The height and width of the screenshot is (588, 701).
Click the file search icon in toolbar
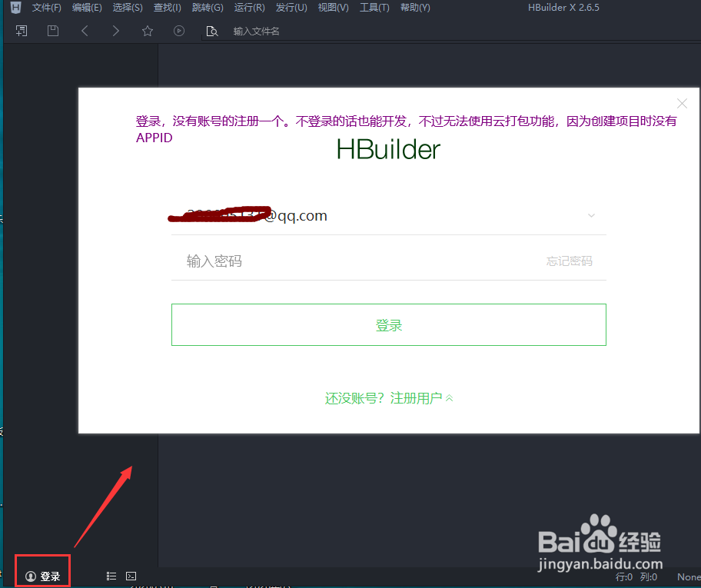tap(211, 32)
